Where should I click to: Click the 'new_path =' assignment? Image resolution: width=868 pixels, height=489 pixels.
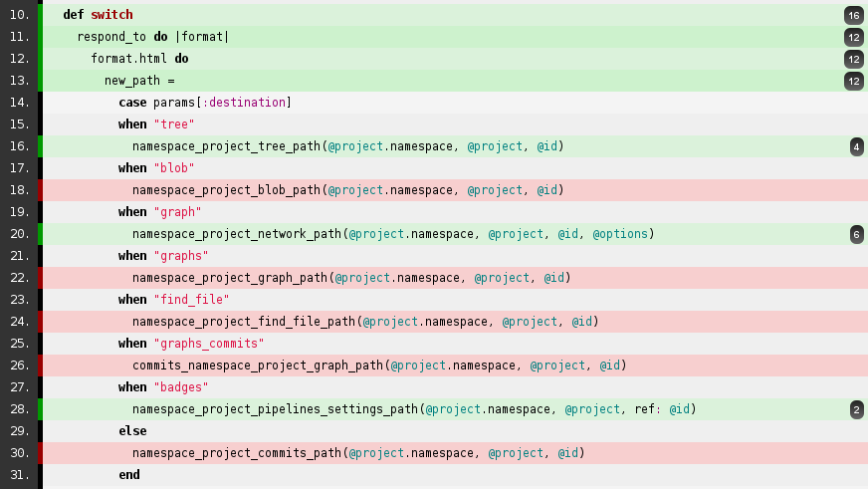click(x=139, y=81)
